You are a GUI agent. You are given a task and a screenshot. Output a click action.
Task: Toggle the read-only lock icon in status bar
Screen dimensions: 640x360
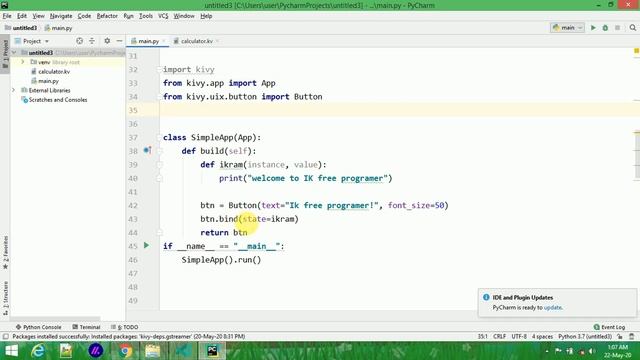point(620,336)
